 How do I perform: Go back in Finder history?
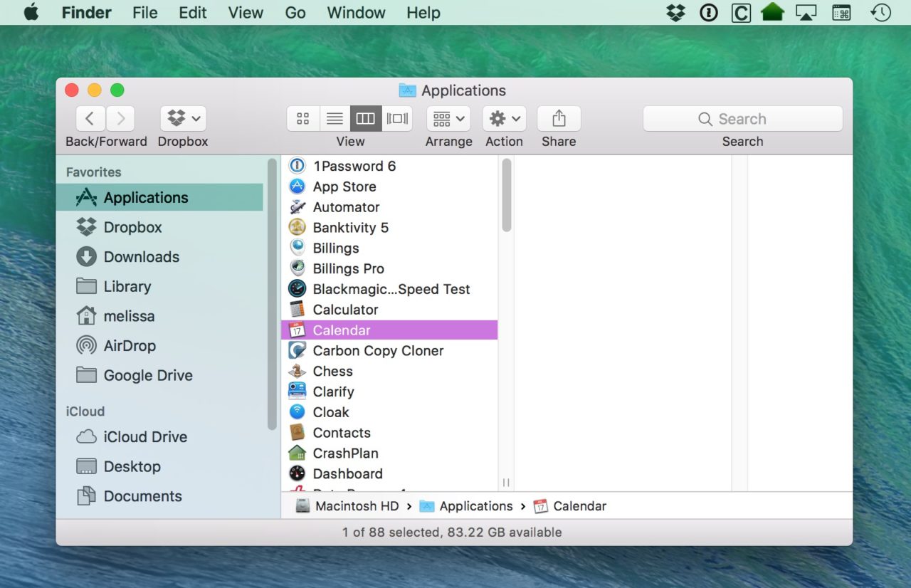90,119
